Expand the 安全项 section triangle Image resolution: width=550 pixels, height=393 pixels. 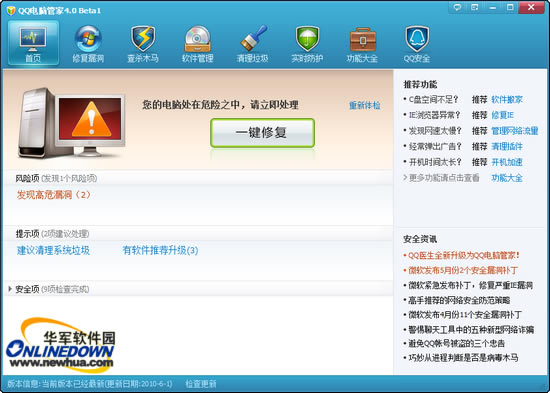click(10, 289)
